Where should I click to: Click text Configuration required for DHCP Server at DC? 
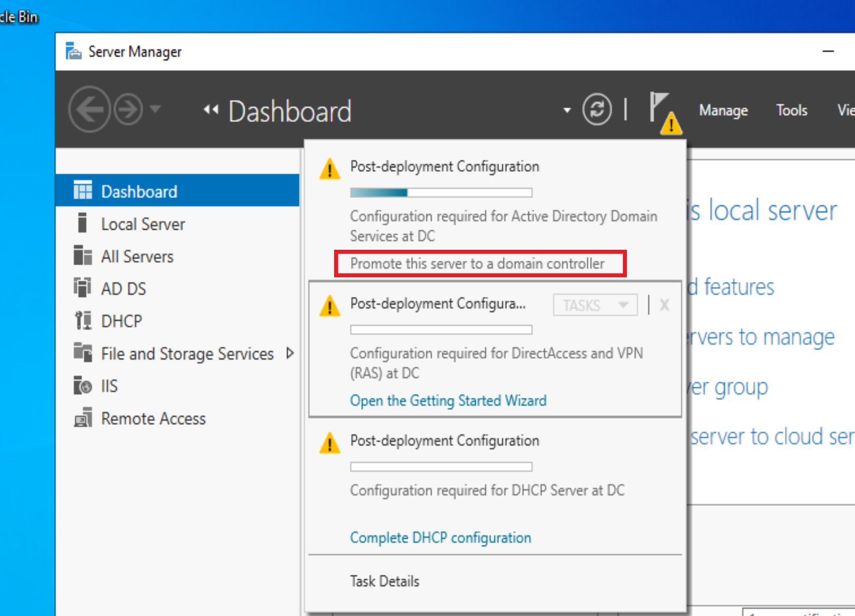coord(487,490)
